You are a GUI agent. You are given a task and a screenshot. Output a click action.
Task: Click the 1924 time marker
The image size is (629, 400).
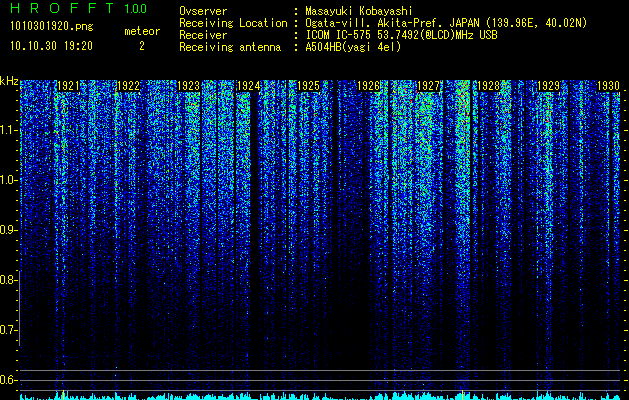pos(249,86)
